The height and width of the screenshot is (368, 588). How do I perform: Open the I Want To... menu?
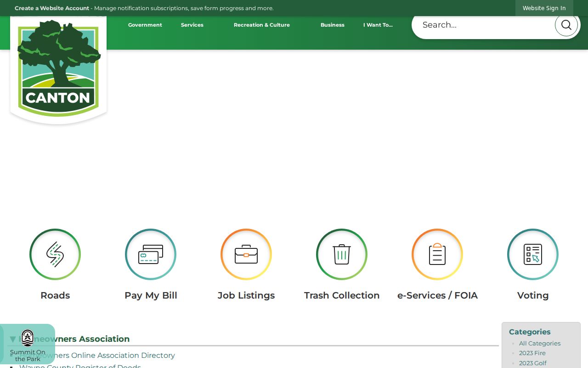(378, 25)
